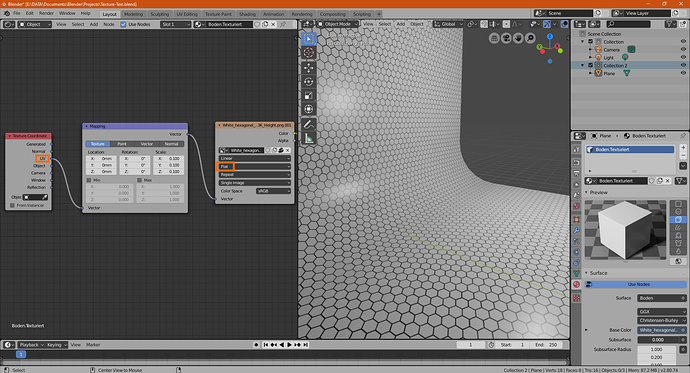
Task: Click the pan view hand icon
Action: [x=519, y=38]
